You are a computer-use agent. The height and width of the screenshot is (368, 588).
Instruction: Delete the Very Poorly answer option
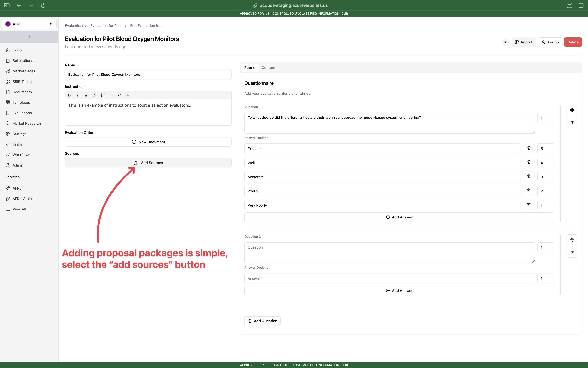[529, 204]
